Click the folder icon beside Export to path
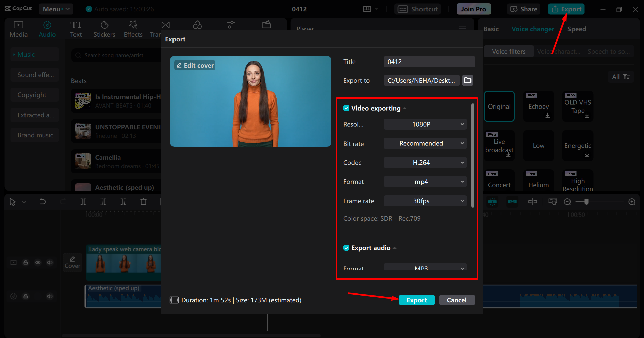Viewport: 644px width, 338px height. pyautogui.click(x=467, y=80)
